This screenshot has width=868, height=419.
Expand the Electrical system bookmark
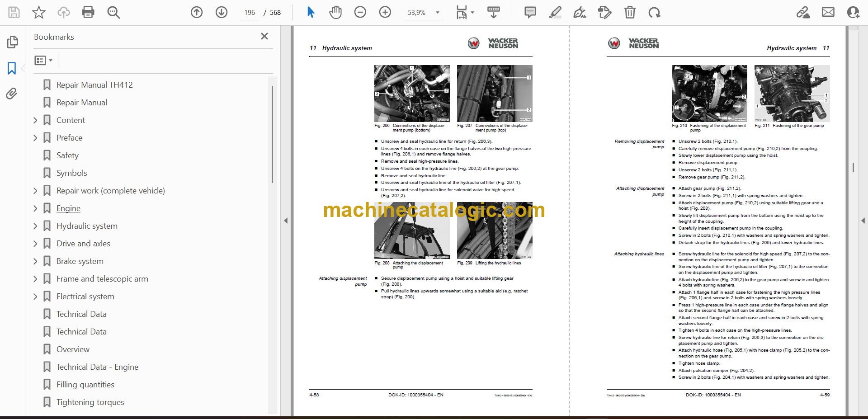pos(35,297)
